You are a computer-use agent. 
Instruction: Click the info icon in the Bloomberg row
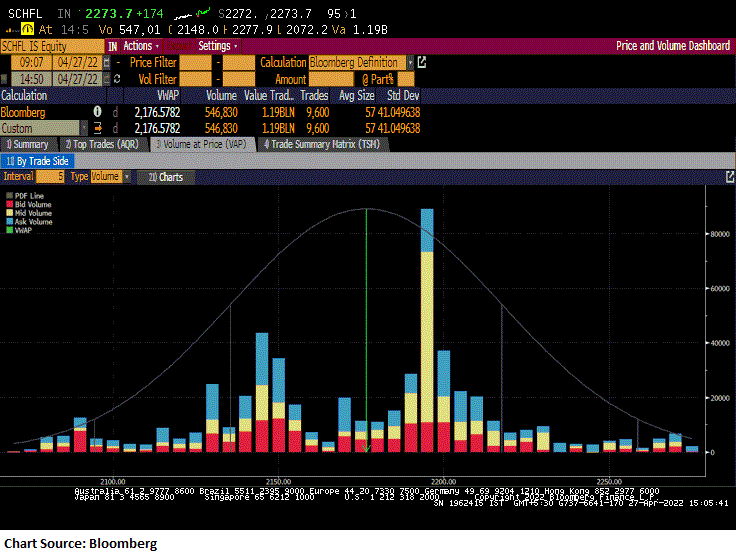coord(98,112)
